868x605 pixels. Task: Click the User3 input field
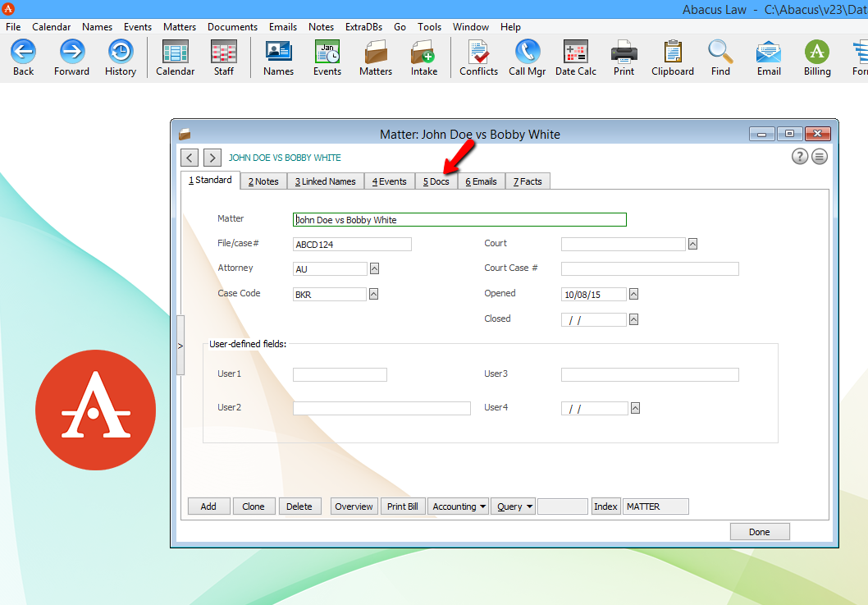(x=650, y=374)
